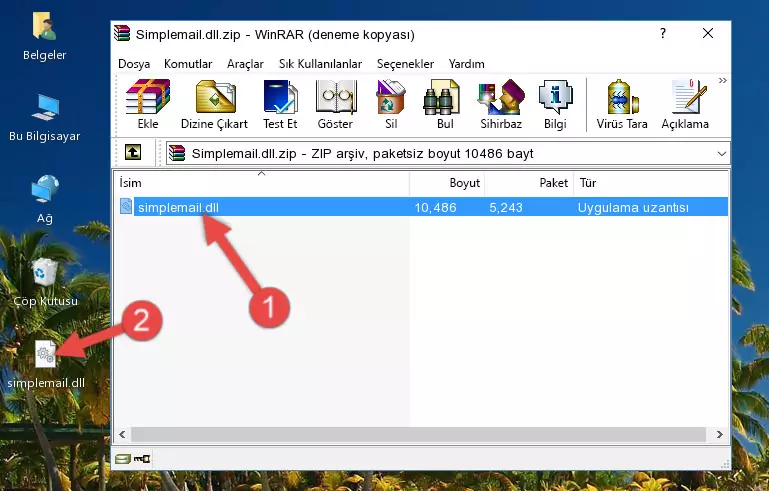The height and width of the screenshot is (491, 769).
Task: Click the simplemail.dll file icon in list
Action: 126,207
